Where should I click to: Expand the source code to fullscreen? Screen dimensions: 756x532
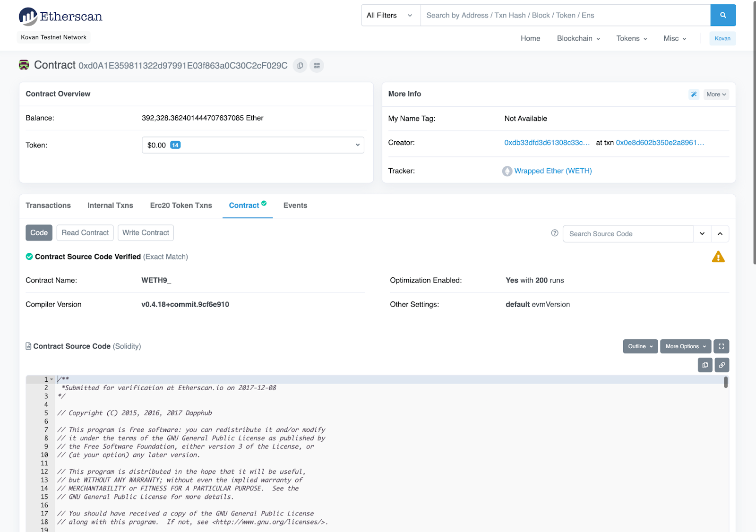pos(721,346)
